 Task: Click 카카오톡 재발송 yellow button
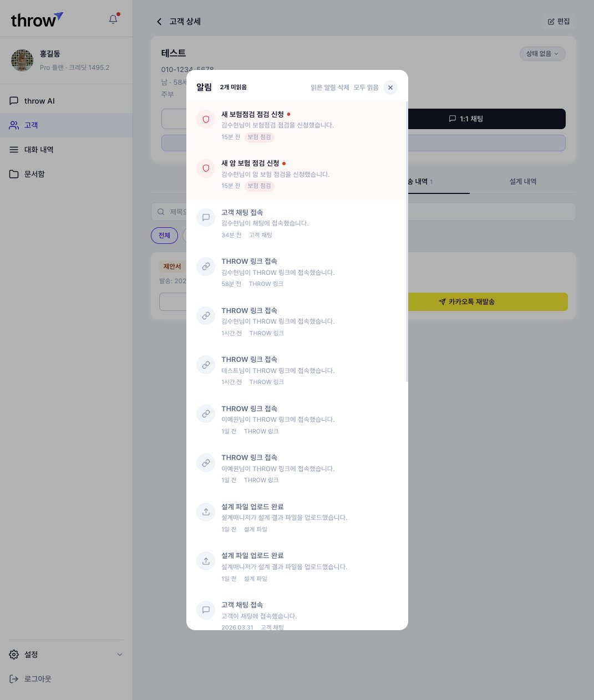point(488,302)
